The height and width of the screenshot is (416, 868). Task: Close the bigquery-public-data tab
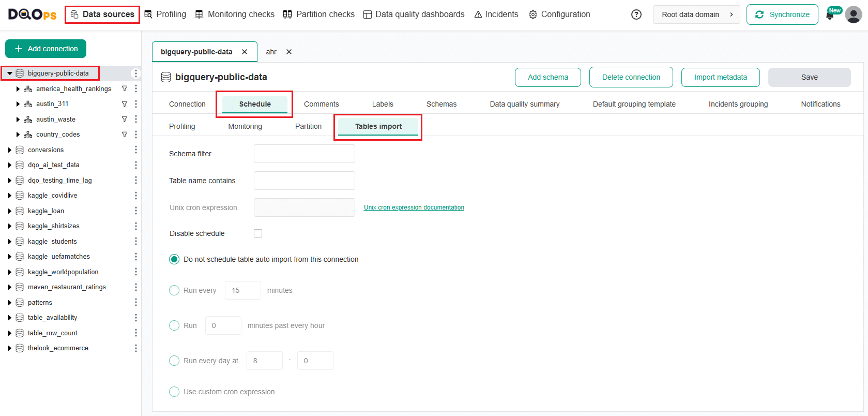point(245,52)
